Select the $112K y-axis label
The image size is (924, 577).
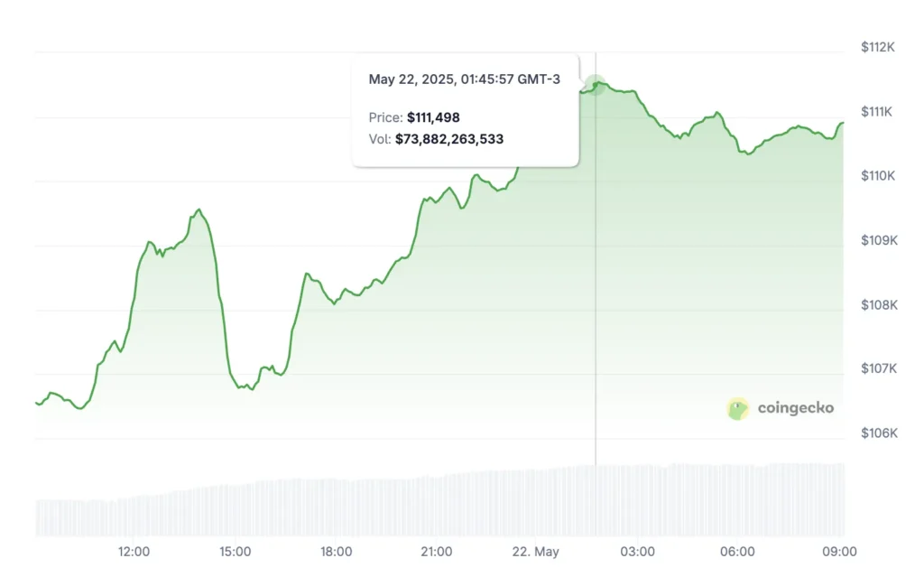click(x=878, y=47)
